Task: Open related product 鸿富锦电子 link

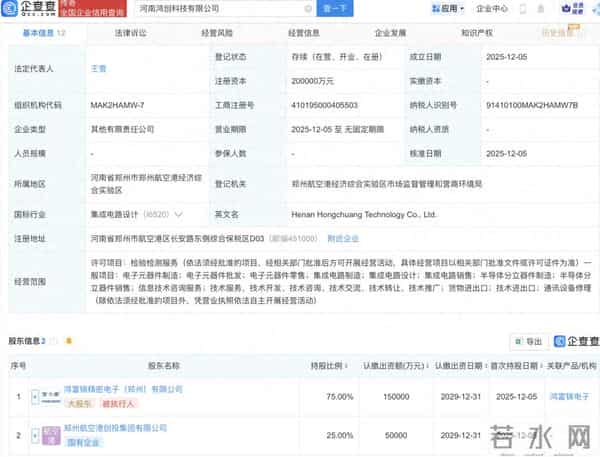Action: click(x=569, y=397)
